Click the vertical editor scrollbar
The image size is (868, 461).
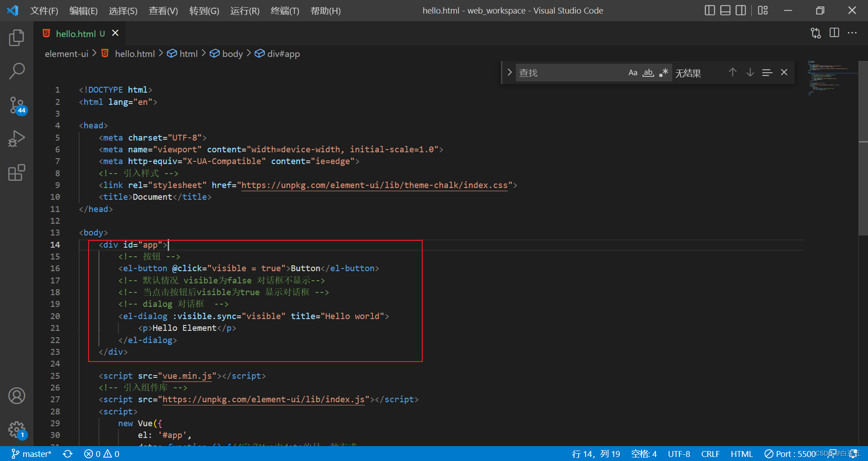[863, 149]
